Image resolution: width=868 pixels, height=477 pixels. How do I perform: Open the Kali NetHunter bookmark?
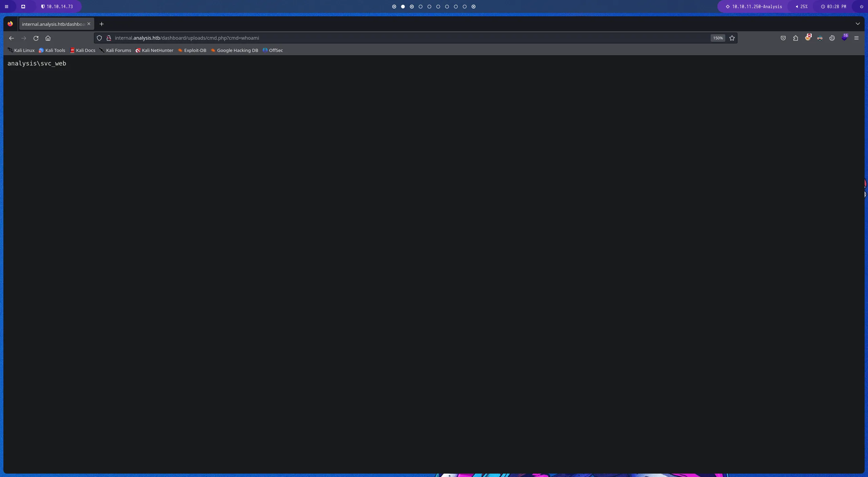coord(154,50)
